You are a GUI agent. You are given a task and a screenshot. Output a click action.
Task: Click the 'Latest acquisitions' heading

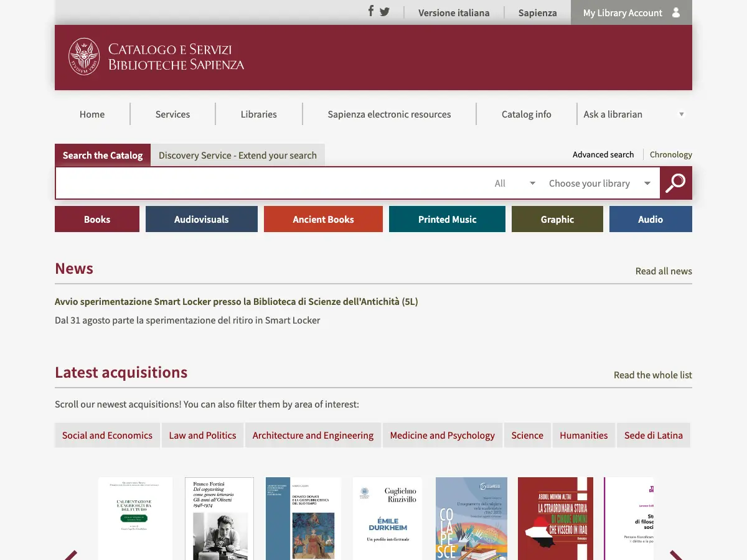(x=121, y=373)
